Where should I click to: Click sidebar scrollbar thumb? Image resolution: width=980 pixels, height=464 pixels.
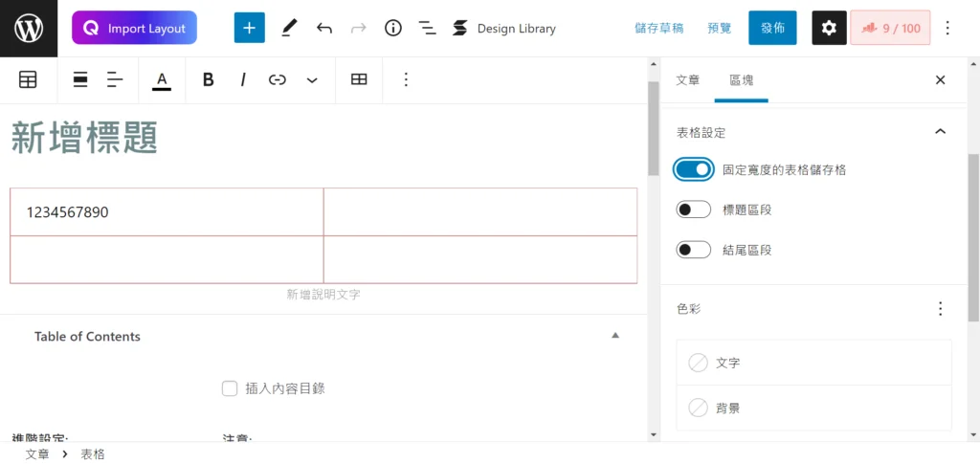point(973,237)
